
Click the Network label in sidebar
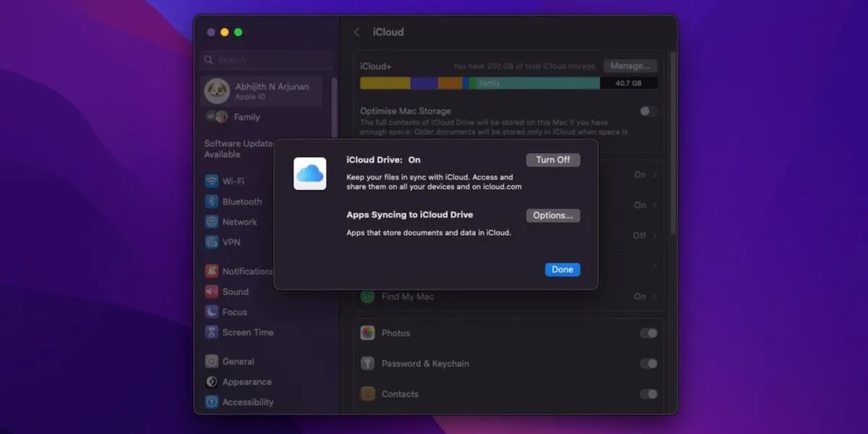[239, 222]
